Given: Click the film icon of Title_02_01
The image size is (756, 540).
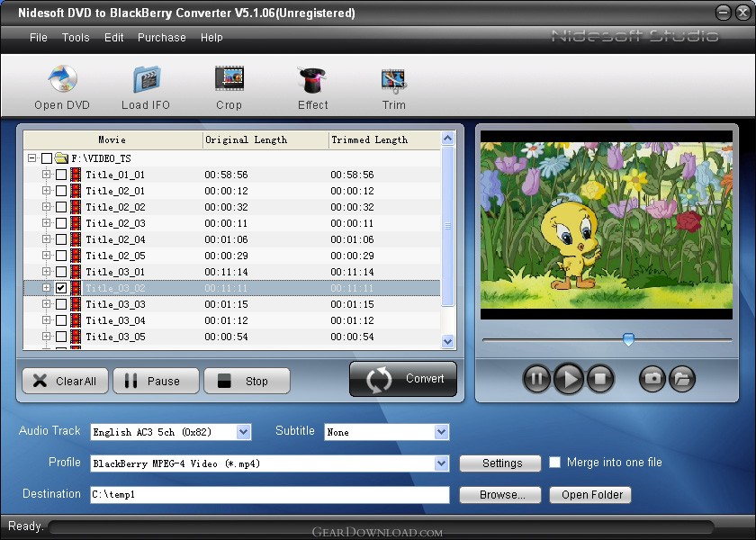Looking at the screenshot, I should coord(76,191).
